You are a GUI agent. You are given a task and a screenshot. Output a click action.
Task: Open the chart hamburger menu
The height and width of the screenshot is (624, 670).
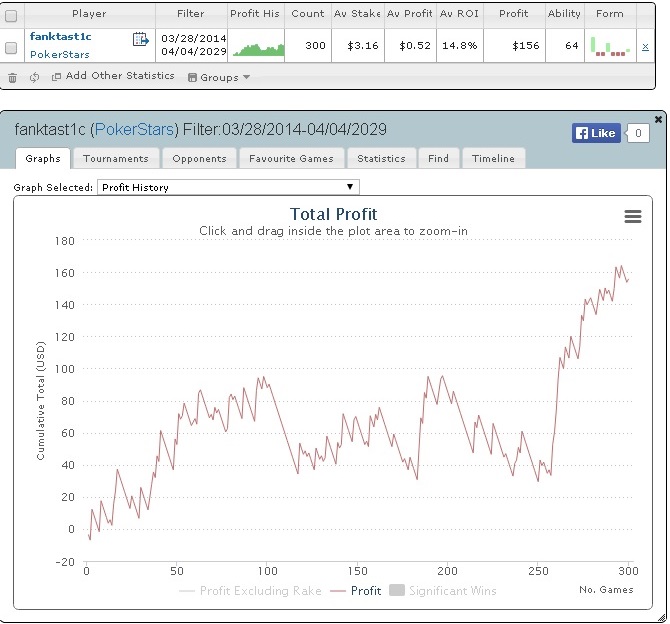632,217
